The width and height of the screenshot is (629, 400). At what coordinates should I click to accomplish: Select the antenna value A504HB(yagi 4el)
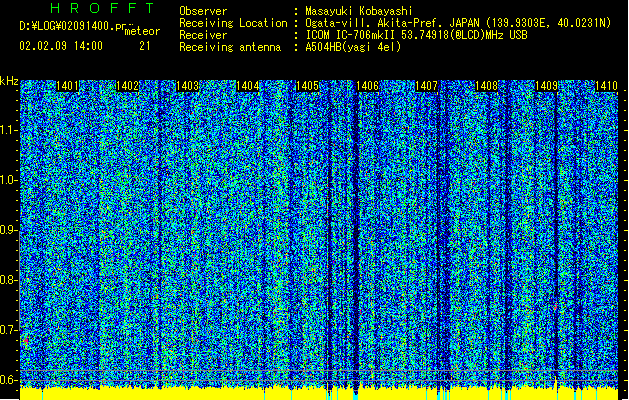coord(353,47)
